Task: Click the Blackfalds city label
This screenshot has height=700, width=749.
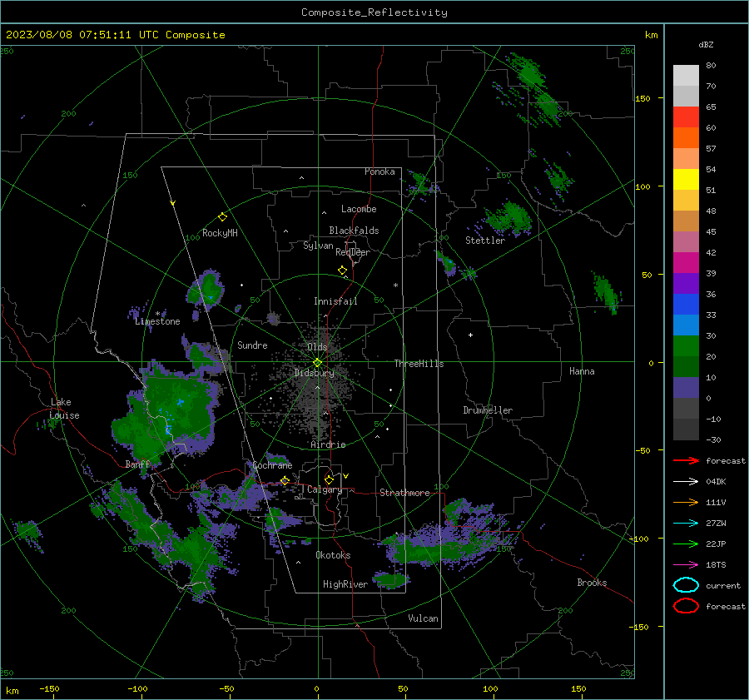Action: click(354, 231)
